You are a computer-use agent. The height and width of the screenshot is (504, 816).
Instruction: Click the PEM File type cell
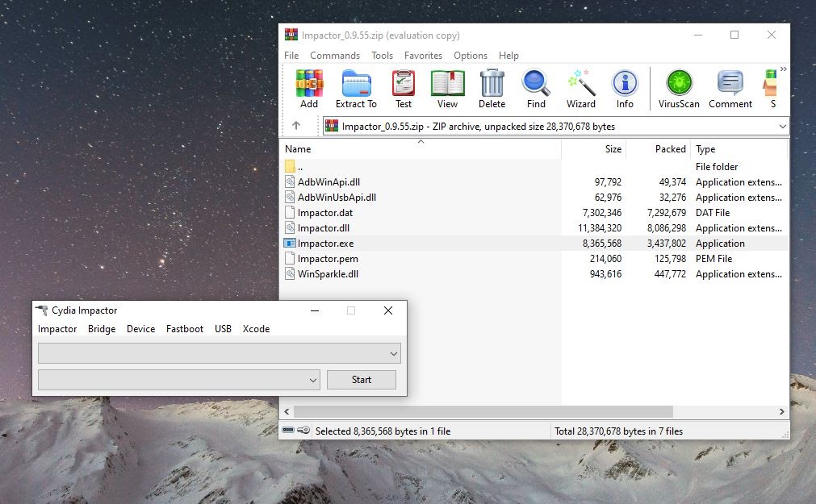coord(713,259)
